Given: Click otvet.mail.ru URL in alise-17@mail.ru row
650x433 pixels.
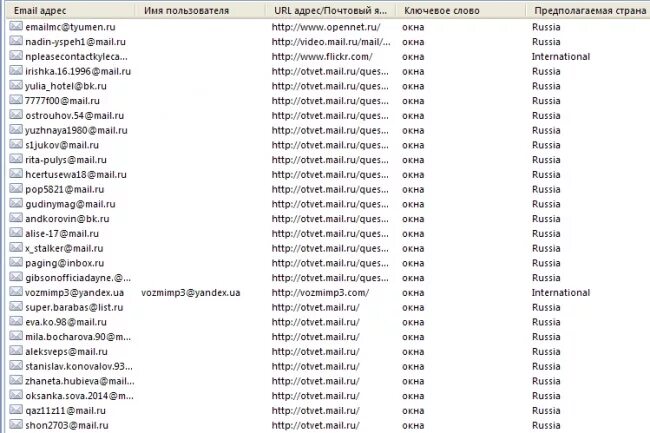Looking at the screenshot, I should (x=330, y=234).
